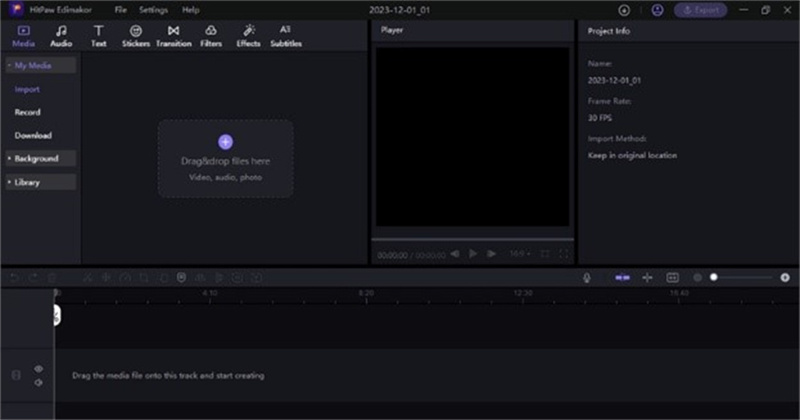Click the crosshair icon in timeline toolbar
Viewport: 800px width, 420px height.
pyautogui.click(x=647, y=278)
